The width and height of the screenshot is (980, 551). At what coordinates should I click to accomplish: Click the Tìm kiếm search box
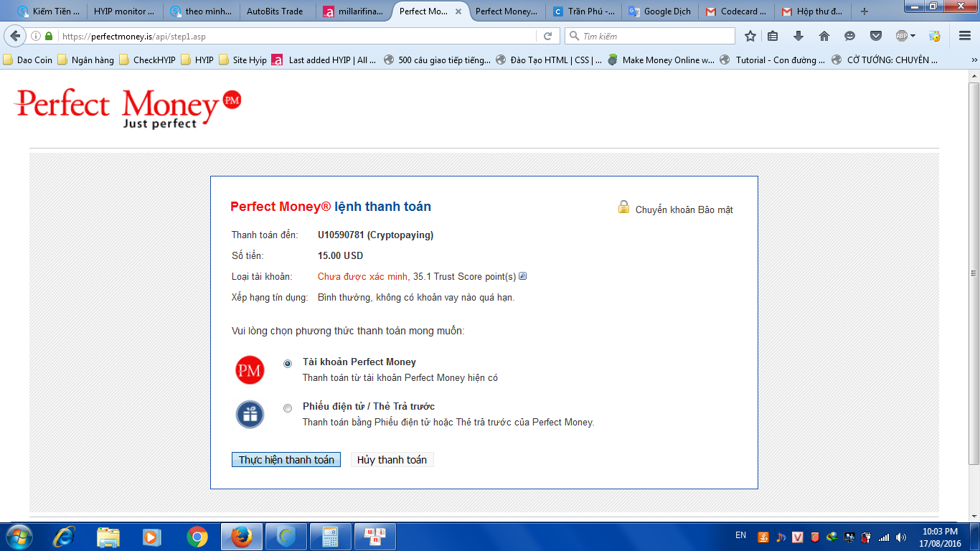(650, 36)
